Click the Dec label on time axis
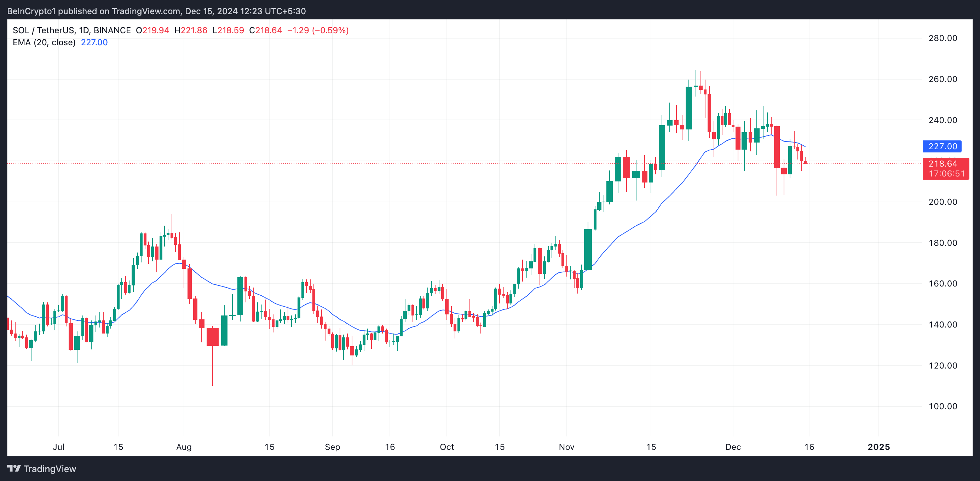 (733, 447)
